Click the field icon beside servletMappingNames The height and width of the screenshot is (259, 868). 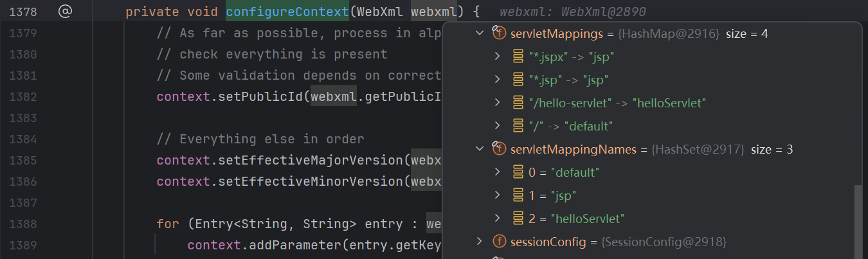point(499,149)
